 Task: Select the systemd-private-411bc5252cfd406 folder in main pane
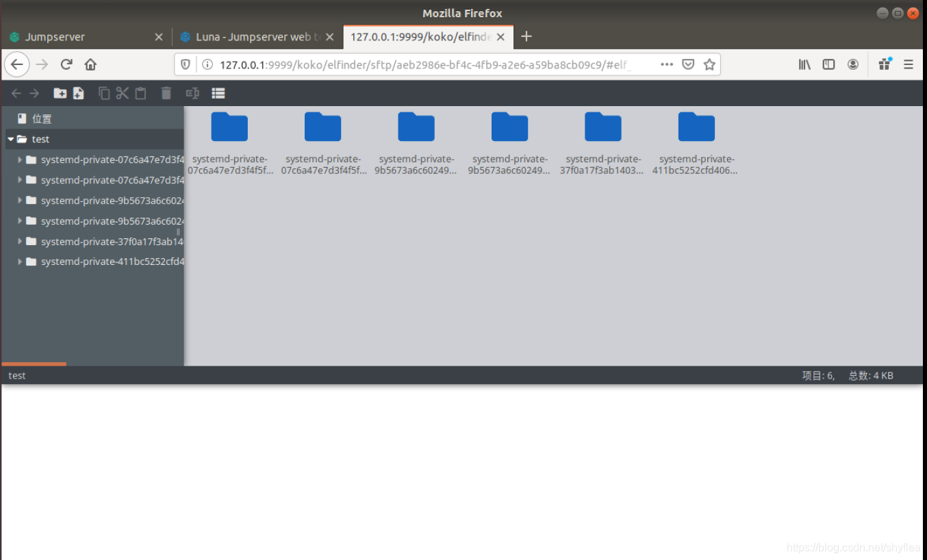696,144
